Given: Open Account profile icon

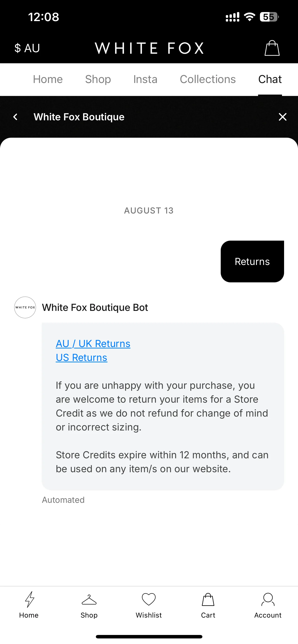Looking at the screenshot, I should pos(268,599).
